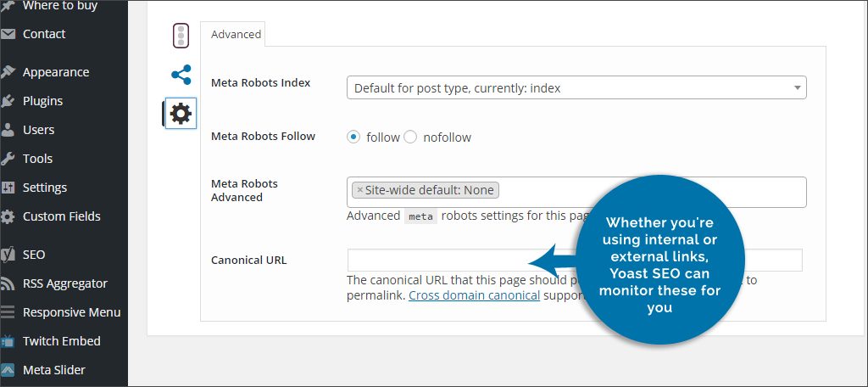Screen dimensions: 868x387
Task: Click the RSS Aggregator feed icon
Action: (x=8, y=283)
